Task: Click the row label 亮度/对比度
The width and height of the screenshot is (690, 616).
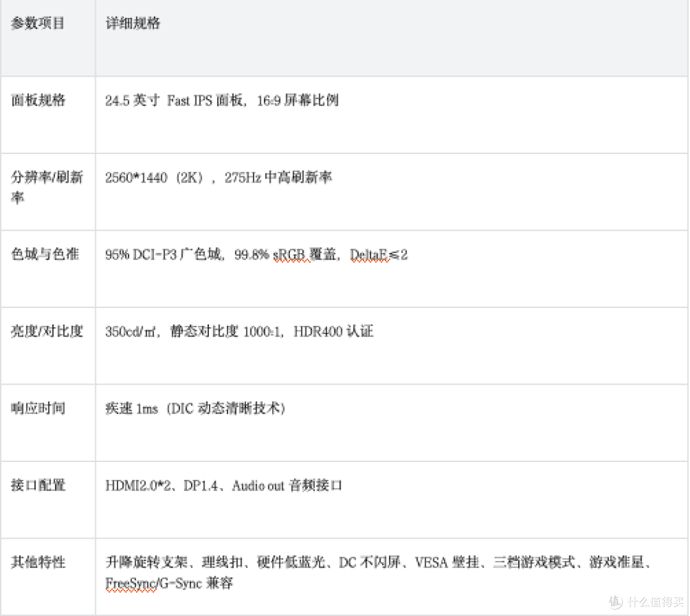Action: (47, 331)
